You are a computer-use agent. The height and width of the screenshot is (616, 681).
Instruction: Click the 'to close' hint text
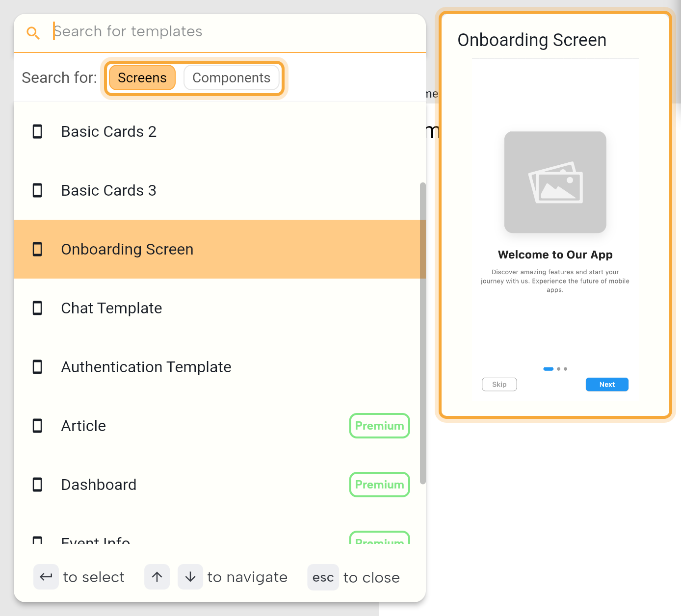(371, 577)
